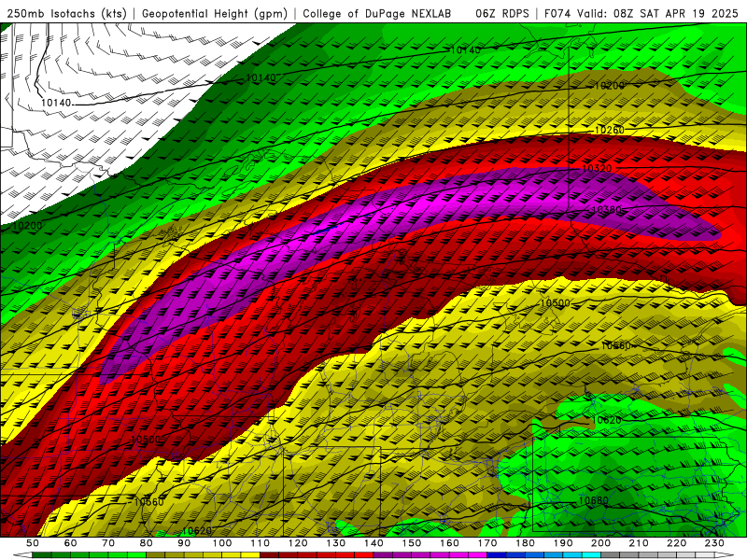
Task: Click the 10140 contour label in the white area
Action: coord(56,103)
